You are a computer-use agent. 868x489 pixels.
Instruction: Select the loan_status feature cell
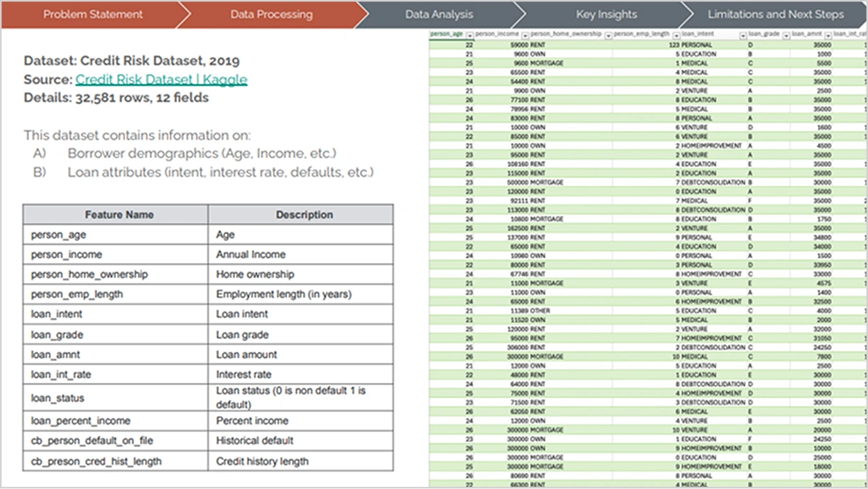pyautogui.click(x=116, y=397)
